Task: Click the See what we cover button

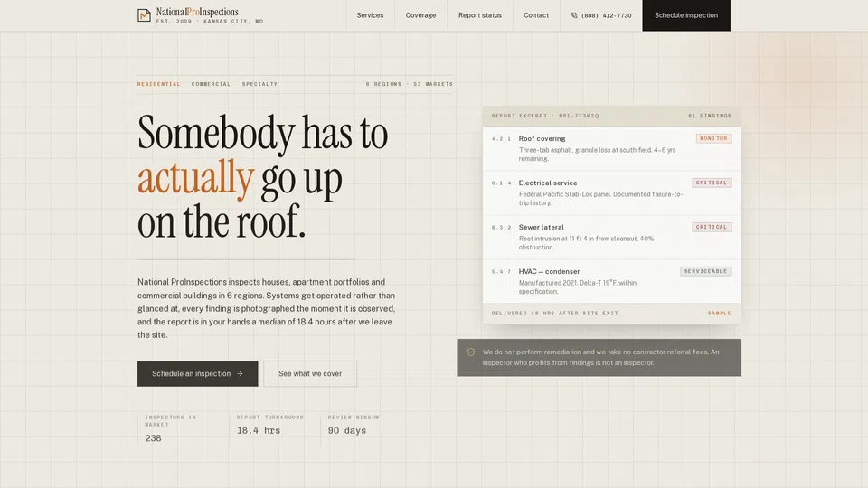Action: (310, 374)
